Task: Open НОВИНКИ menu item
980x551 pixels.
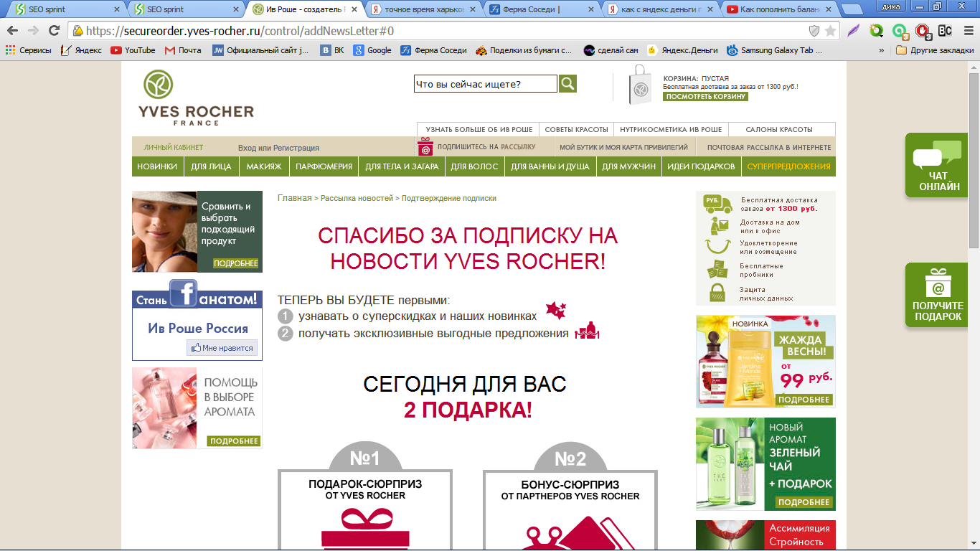Action: coord(157,166)
